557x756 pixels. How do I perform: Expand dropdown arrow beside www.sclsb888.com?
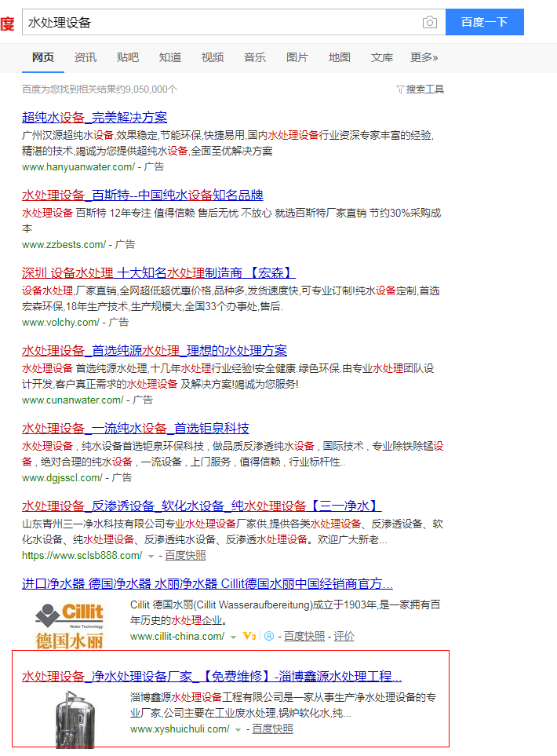pyautogui.click(x=151, y=556)
